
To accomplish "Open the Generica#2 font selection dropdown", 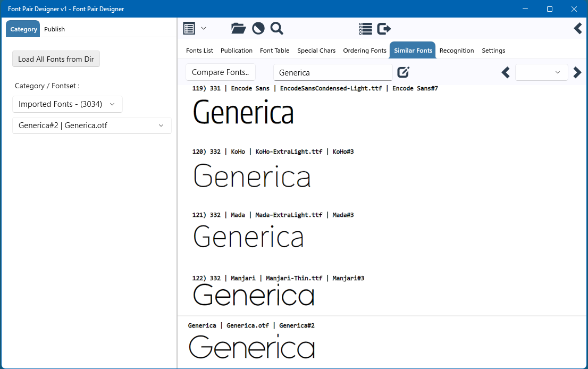I will (x=92, y=125).
